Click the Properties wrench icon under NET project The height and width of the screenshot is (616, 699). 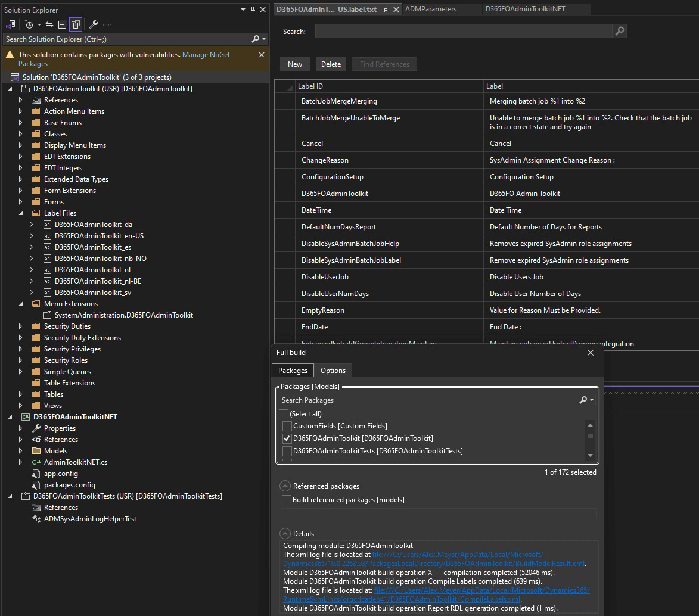click(36, 428)
